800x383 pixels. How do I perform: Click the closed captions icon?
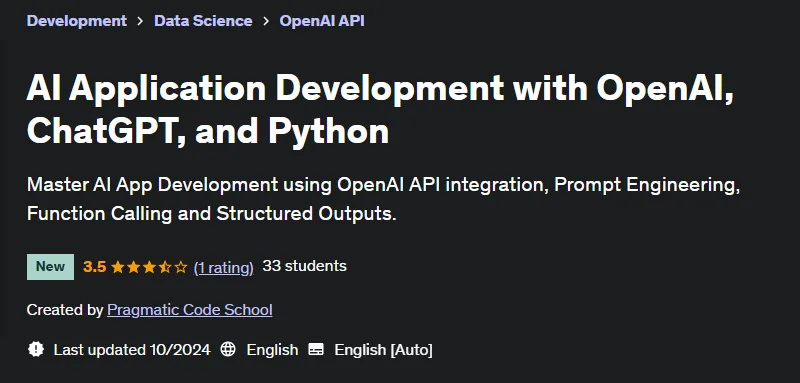[x=316, y=349]
